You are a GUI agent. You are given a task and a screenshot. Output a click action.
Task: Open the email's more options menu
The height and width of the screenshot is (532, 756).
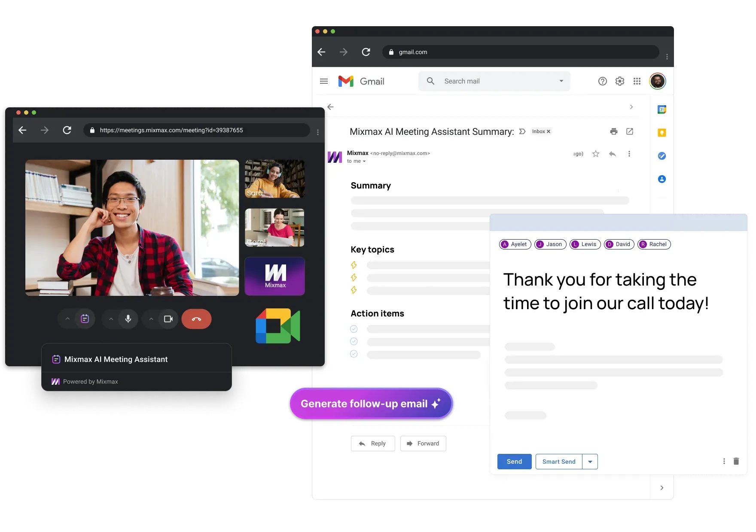coord(629,154)
